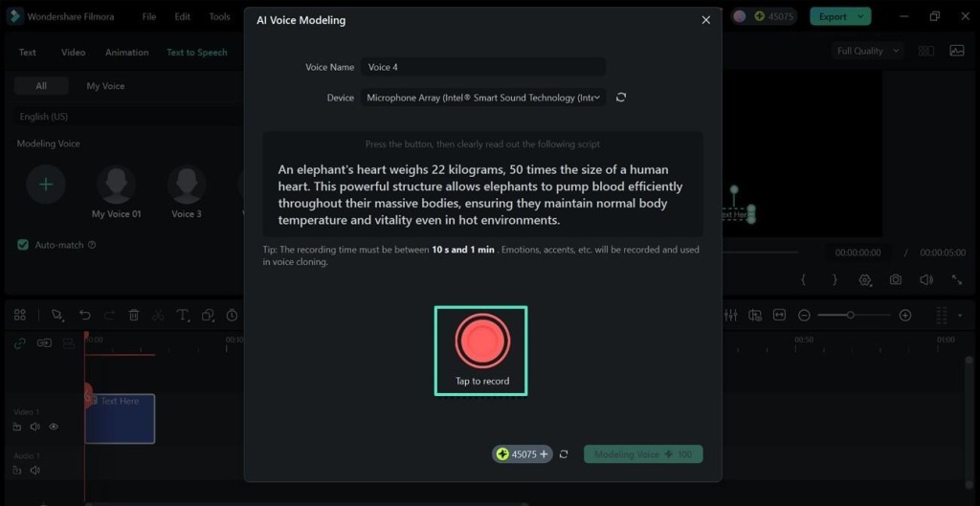Viewport: 980px width, 506px height.
Task: Take a snapshot with the camera icon
Action: coord(895,279)
